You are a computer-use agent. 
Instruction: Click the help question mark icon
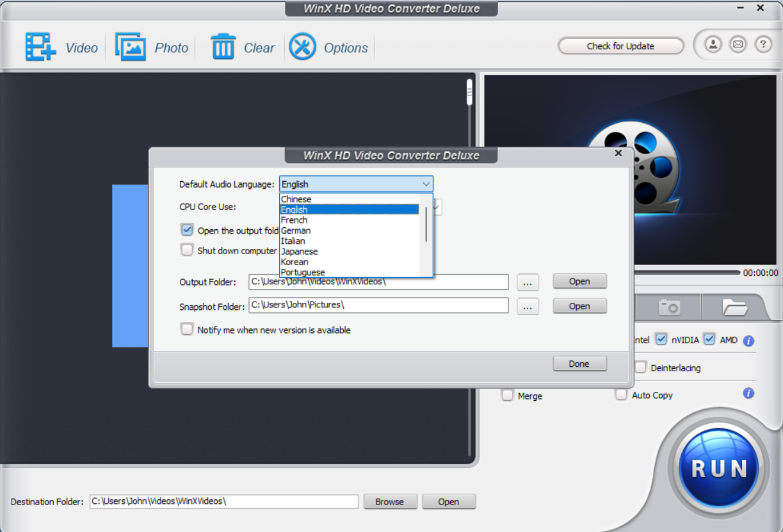(763, 45)
